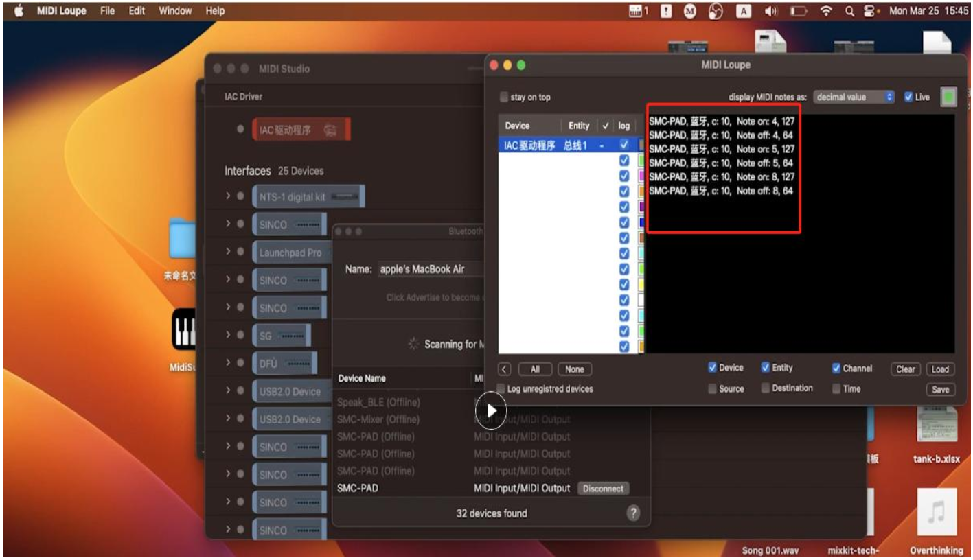Select Song 001.wav on the desktop
Image resolution: width=973 pixels, height=560 pixels.
(770, 550)
